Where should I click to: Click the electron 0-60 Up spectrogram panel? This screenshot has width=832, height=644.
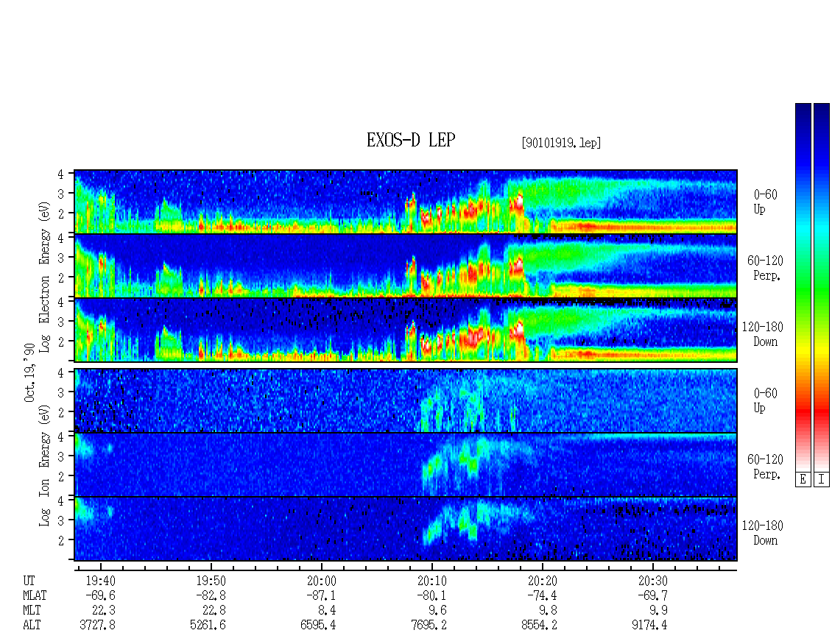[406, 202]
